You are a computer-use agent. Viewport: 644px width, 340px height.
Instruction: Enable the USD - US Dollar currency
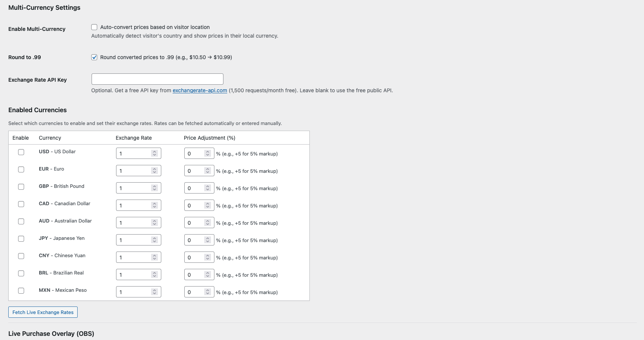click(21, 152)
